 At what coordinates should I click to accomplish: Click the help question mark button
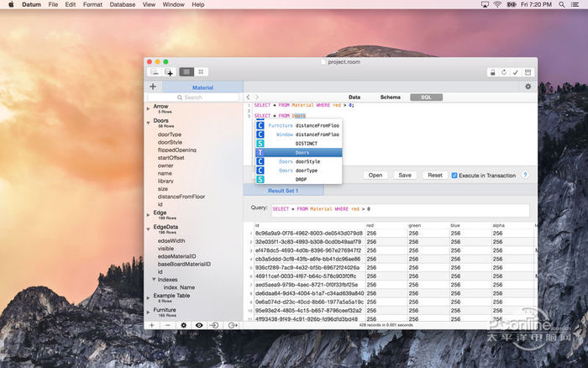pyautogui.click(x=525, y=175)
